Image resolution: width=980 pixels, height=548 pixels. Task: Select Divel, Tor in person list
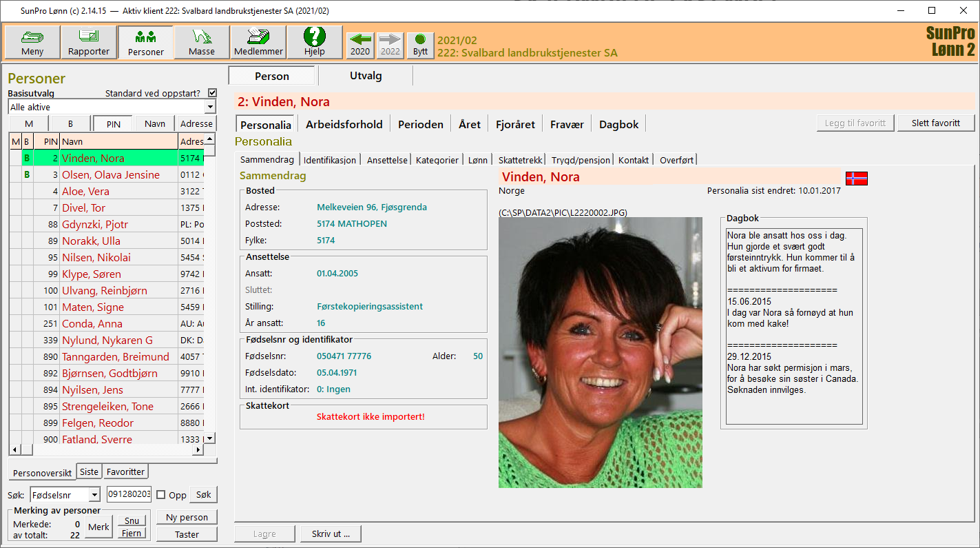click(x=107, y=207)
